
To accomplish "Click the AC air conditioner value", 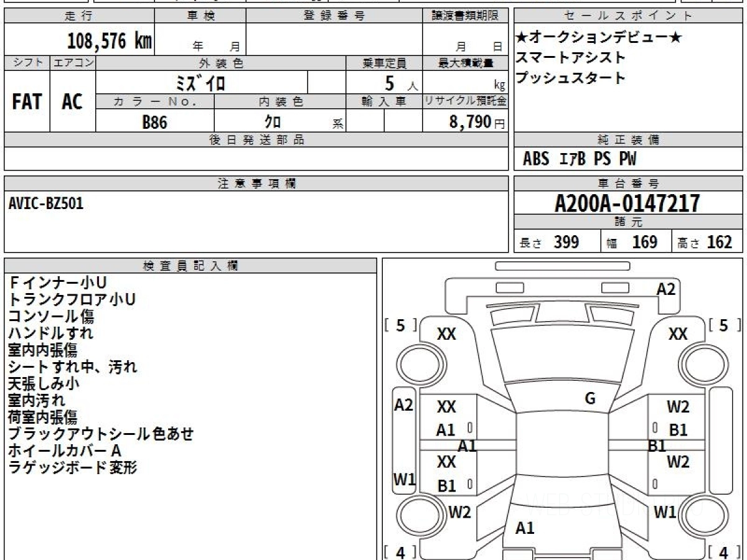I will tap(72, 102).
